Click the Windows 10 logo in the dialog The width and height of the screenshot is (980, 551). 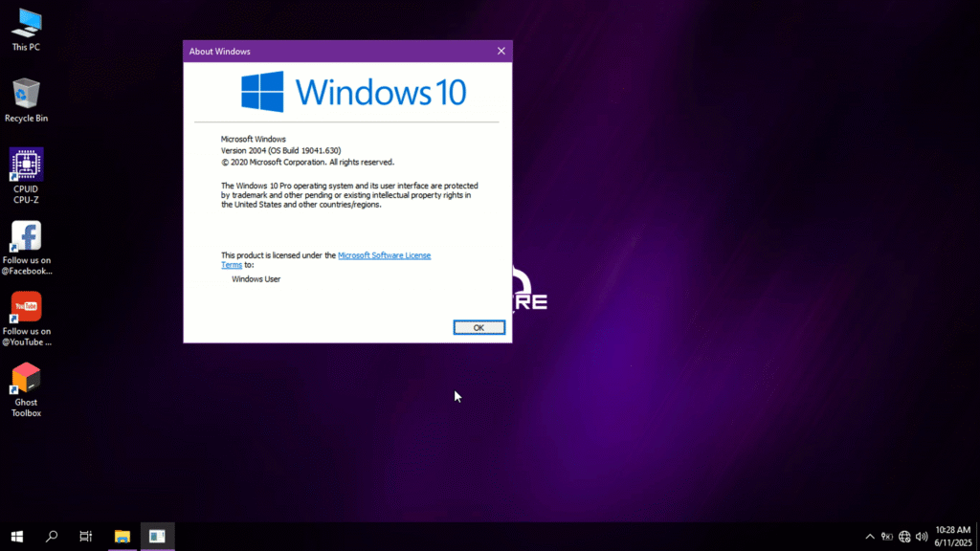[354, 92]
